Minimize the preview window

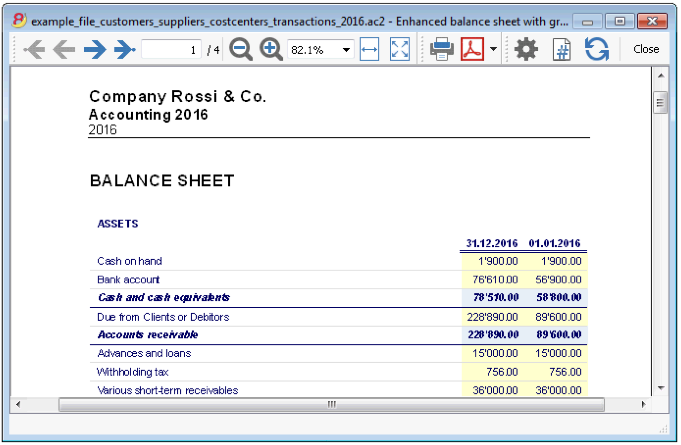click(x=587, y=22)
